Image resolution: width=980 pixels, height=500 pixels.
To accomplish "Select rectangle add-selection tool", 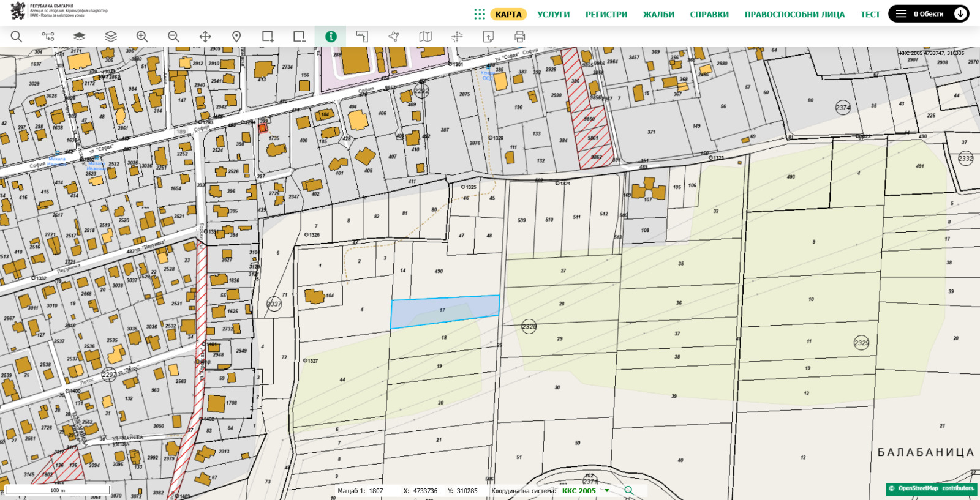I will point(268,37).
